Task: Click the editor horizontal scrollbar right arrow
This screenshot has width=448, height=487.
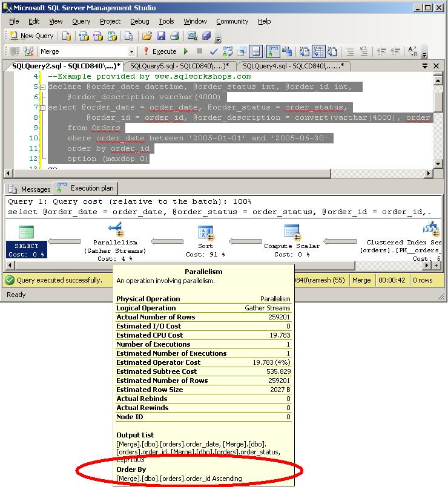Action: pos(429,173)
